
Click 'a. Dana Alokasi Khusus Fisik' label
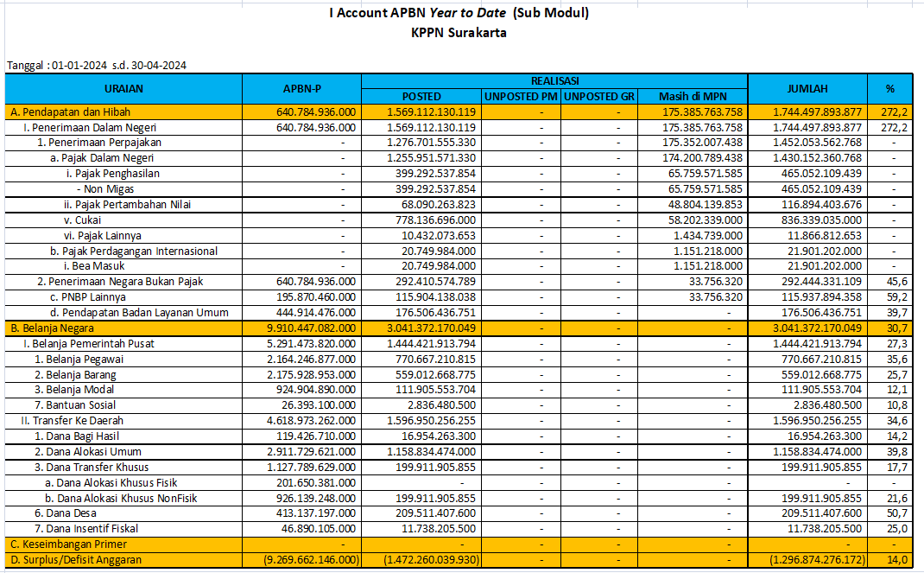pos(111,483)
